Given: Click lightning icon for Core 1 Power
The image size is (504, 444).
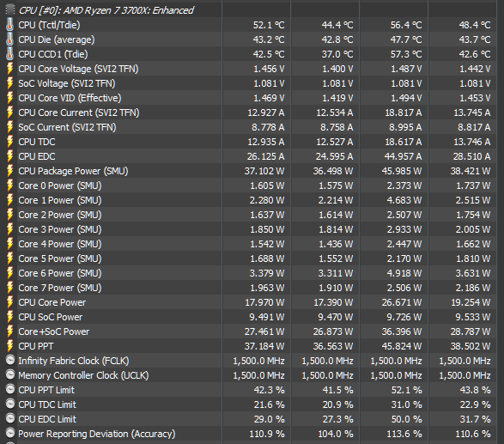Looking at the screenshot, I should tap(10, 200).
